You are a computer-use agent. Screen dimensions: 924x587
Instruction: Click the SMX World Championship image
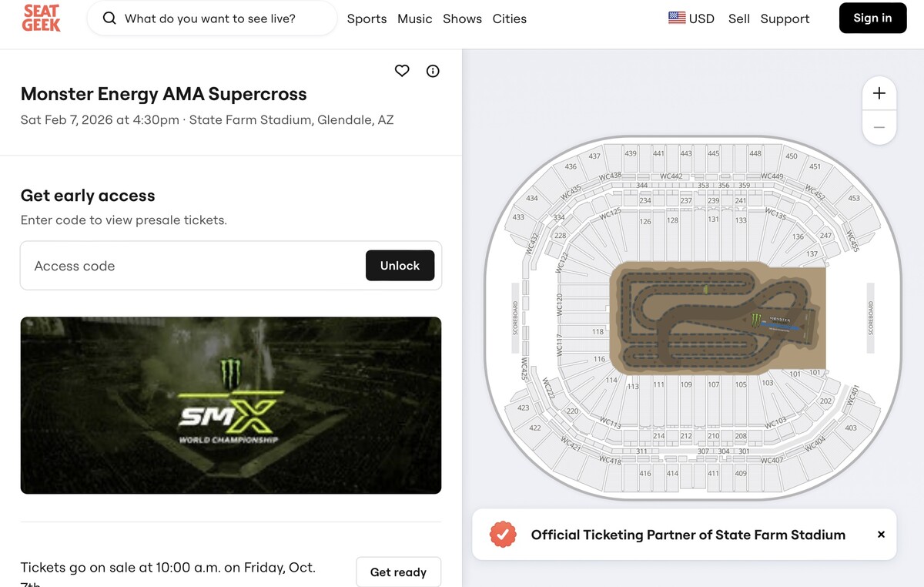click(x=231, y=405)
